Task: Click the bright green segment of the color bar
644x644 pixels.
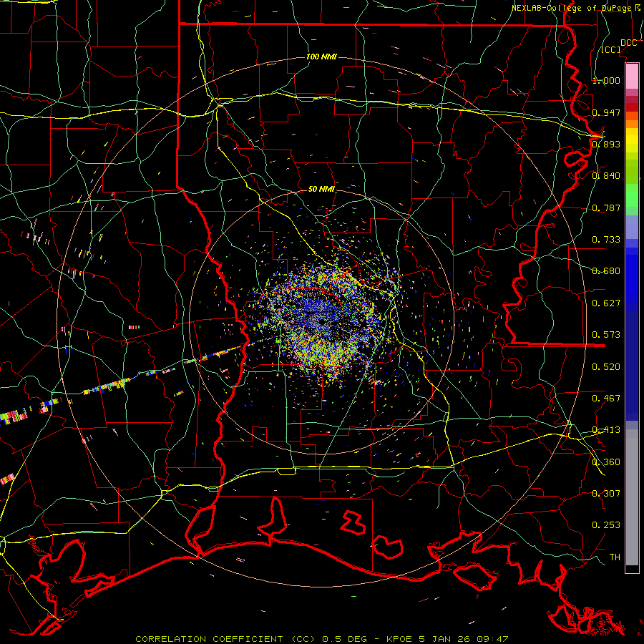Action: (632, 195)
